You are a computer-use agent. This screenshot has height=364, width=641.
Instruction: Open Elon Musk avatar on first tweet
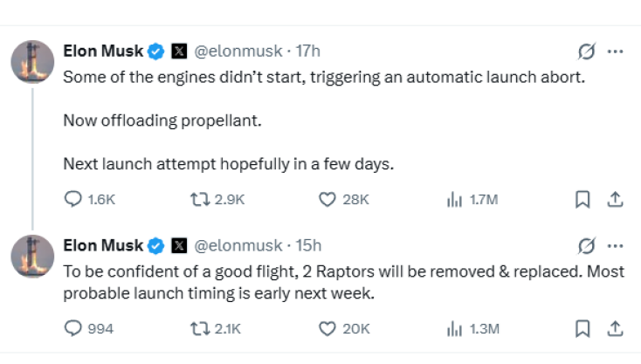[x=32, y=62]
